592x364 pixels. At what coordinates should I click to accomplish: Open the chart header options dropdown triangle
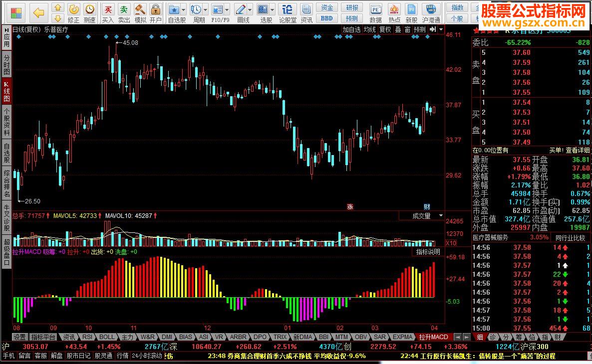pos(441,29)
